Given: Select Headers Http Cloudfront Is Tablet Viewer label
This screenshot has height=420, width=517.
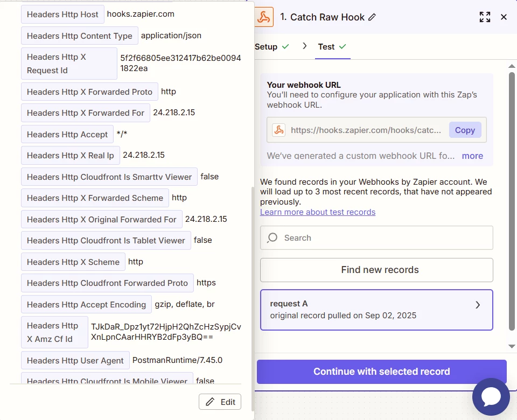Looking at the screenshot, I should (106, 240).
